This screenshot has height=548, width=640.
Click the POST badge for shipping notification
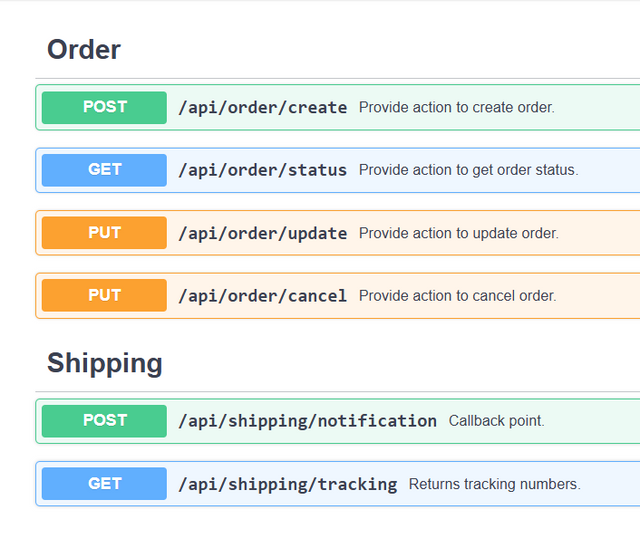(104, 421)
